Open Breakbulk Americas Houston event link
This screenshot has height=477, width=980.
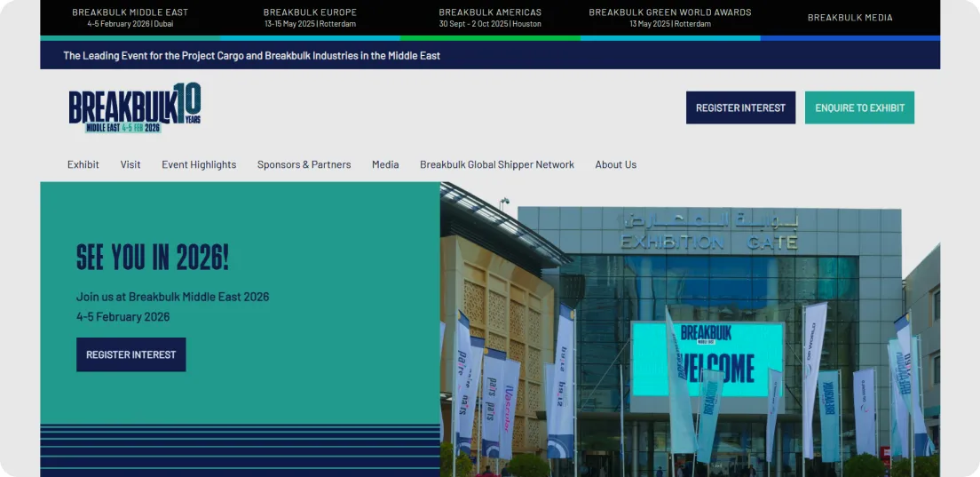490,18
